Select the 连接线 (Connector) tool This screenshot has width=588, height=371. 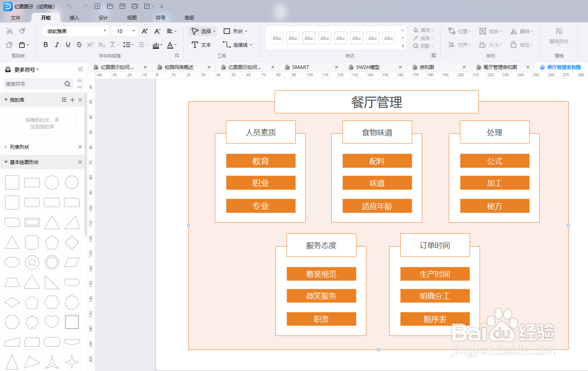[x=238, y=45]
